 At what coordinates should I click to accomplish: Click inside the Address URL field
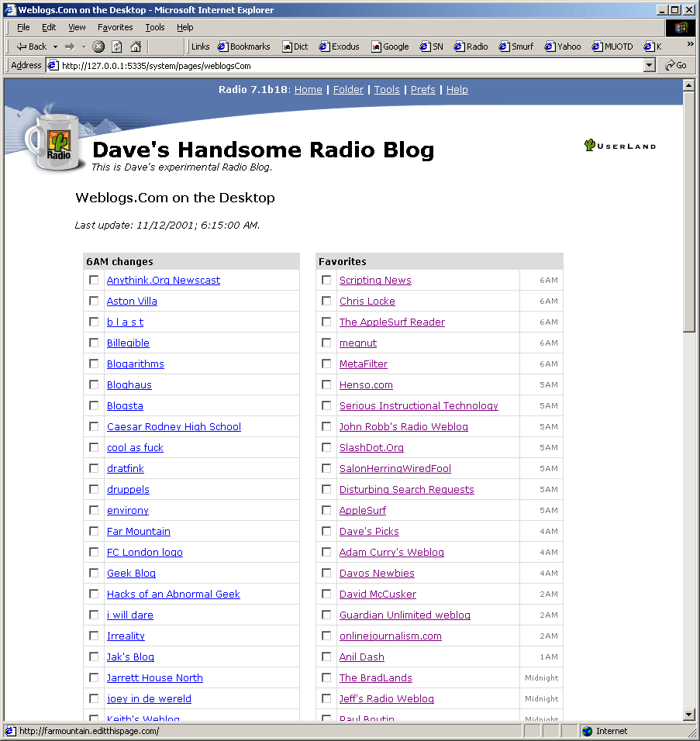(x=349, y=66)
